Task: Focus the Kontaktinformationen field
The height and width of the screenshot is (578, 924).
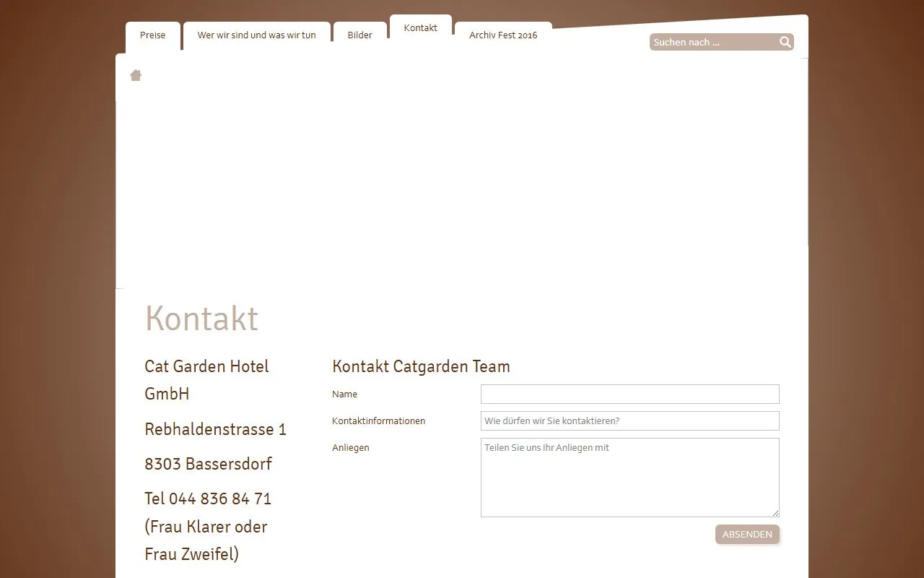Action: click(629, 420)
